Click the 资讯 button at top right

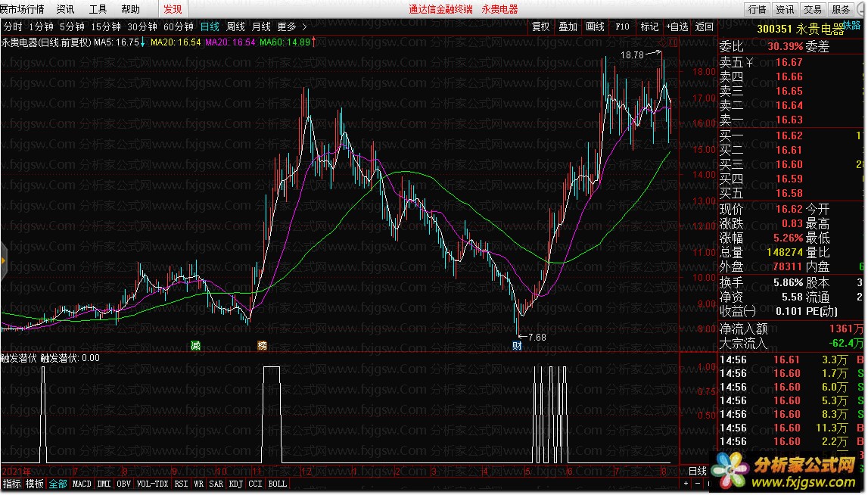pos(785,9)
